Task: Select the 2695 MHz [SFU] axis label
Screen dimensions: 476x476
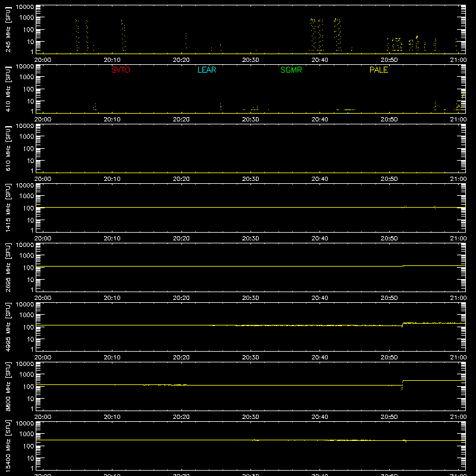Action: 8,267
